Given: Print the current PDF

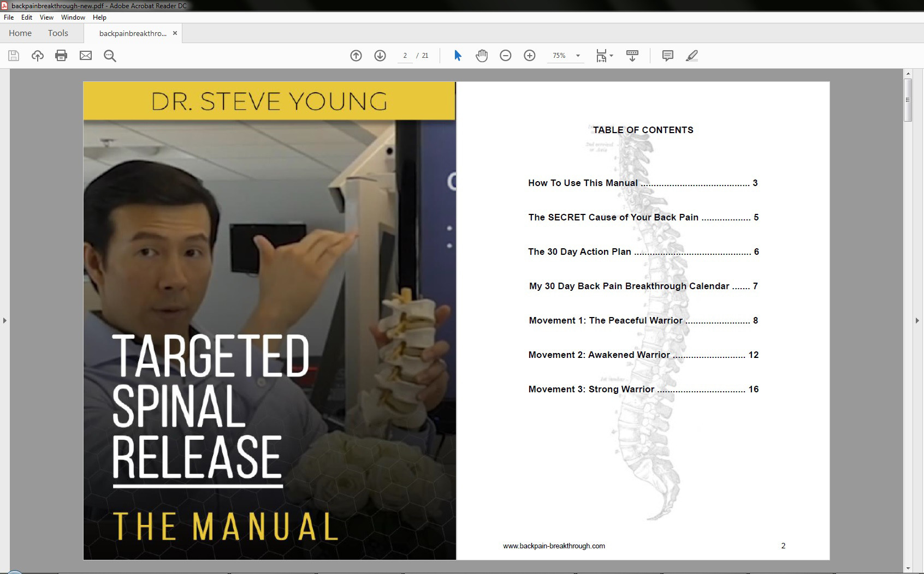Looking at the screenshot, I should (x=61, y=55).
